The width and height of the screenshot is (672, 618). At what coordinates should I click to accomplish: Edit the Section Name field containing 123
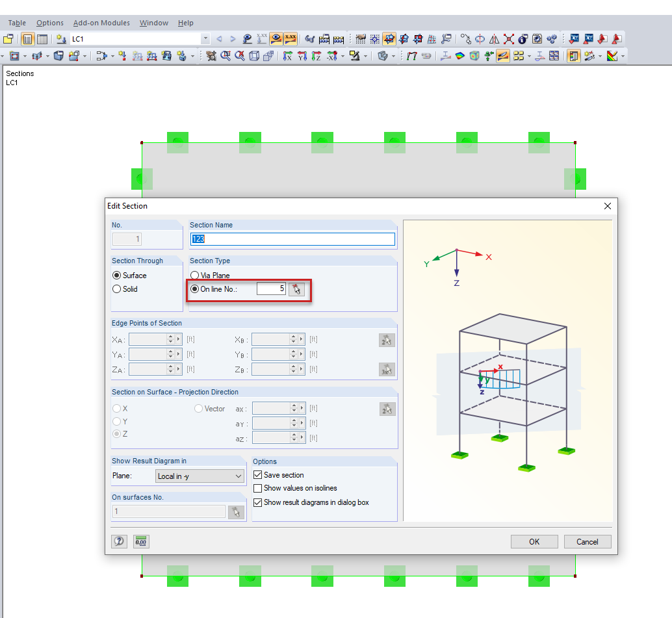[x=292, y=238]
